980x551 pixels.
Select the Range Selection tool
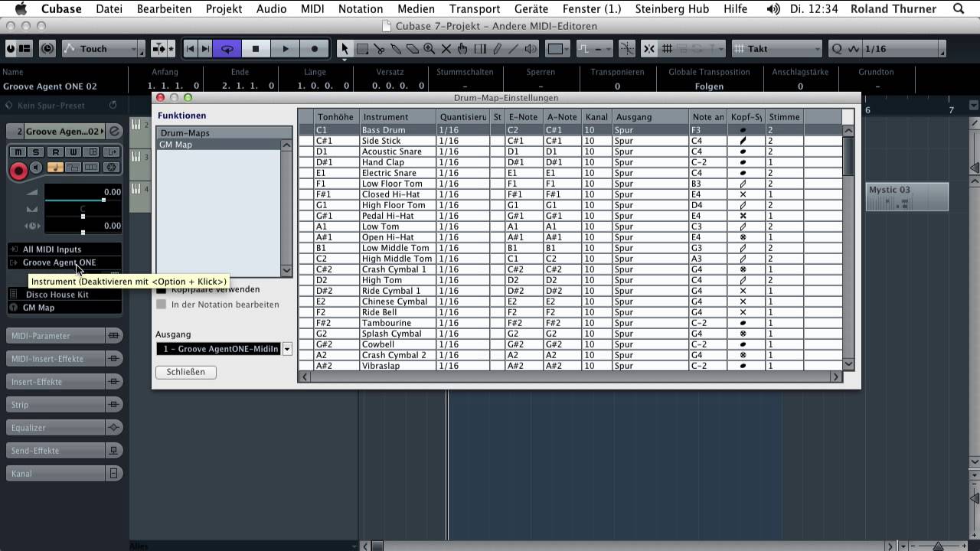[x=362, y=49]
